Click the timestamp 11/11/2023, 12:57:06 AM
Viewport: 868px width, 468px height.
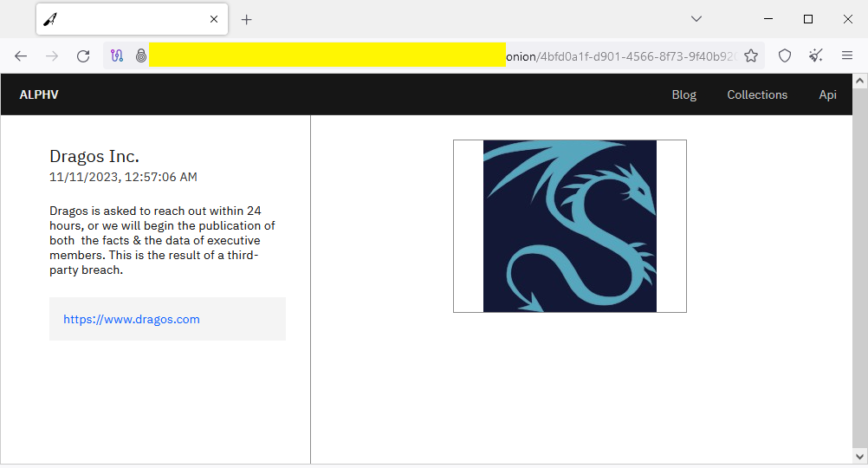123,177
